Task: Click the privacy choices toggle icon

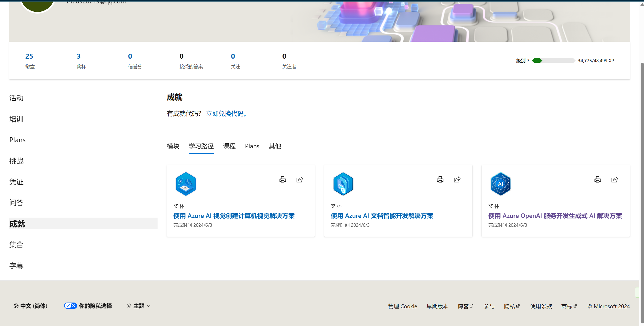Action: pyautogui.click(x=70, y=306)
